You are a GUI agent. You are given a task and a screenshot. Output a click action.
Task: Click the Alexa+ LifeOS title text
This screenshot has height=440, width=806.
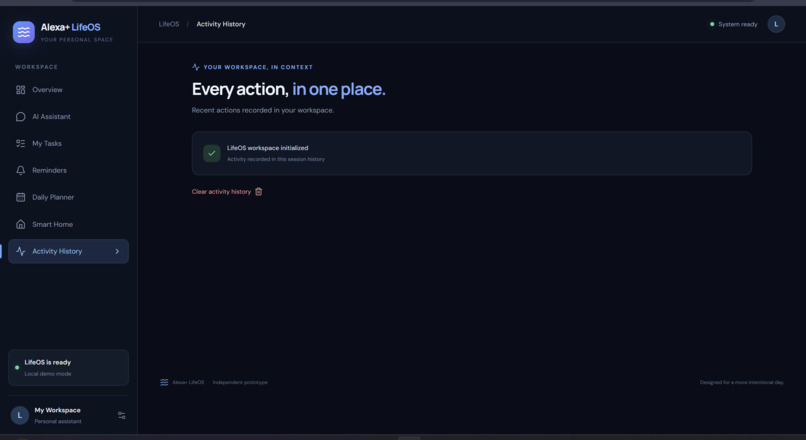point(71,27)
